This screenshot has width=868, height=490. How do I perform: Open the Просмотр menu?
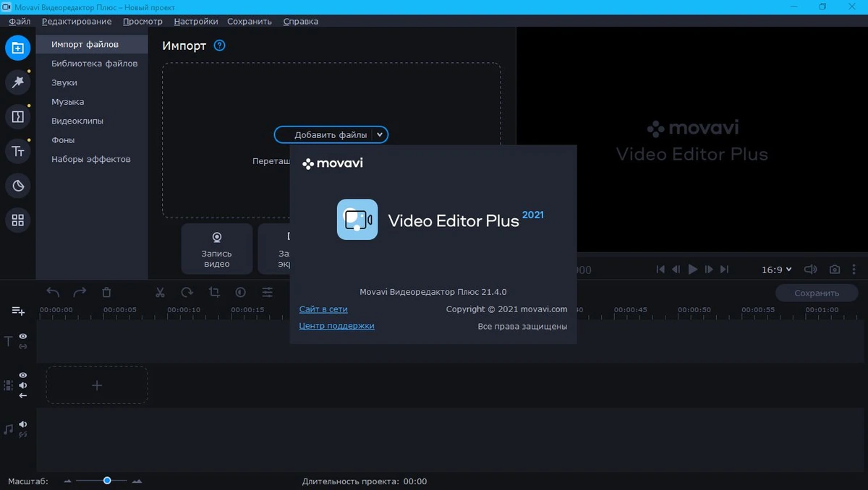tap(143, 21)
